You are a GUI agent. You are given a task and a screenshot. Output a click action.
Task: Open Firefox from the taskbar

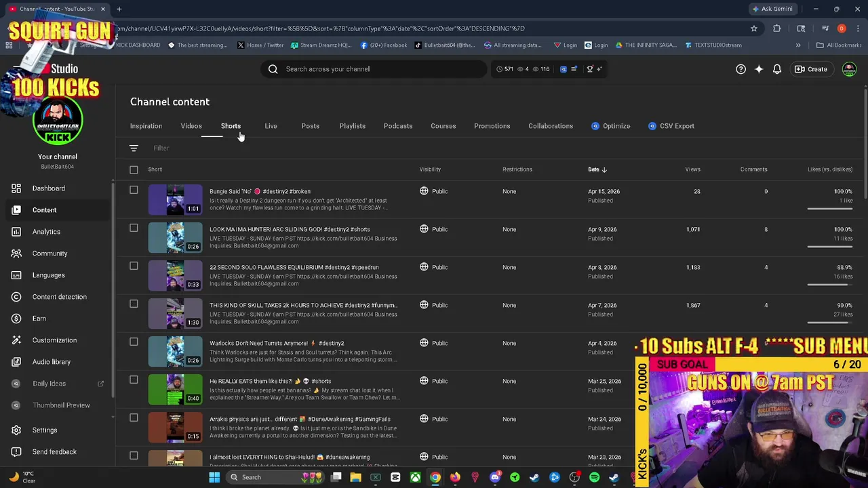coord(455,477)
